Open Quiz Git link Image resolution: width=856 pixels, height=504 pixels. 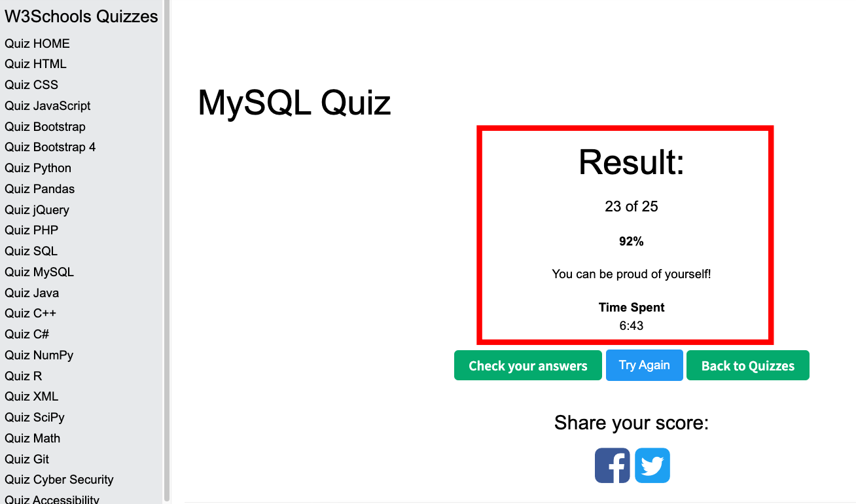click(27, 459)
